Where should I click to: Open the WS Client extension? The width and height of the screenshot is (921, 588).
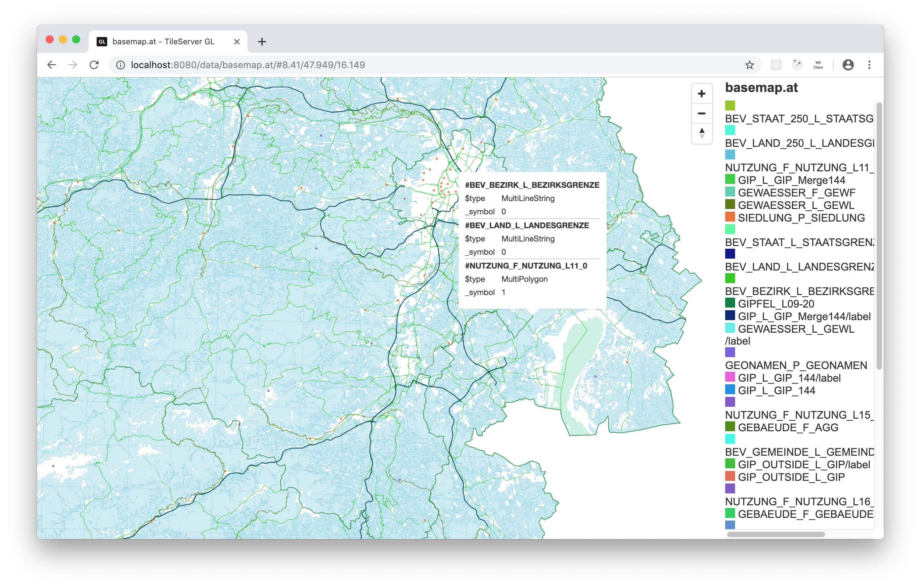(818, 65)
